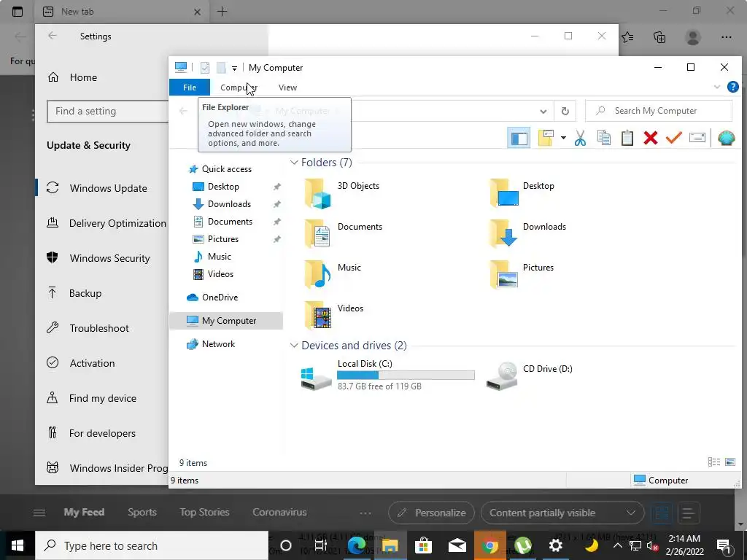The width and height of the screenshot is (747, 560).
Task: Click the blue Help question mark icon
Action: [732, 87]
